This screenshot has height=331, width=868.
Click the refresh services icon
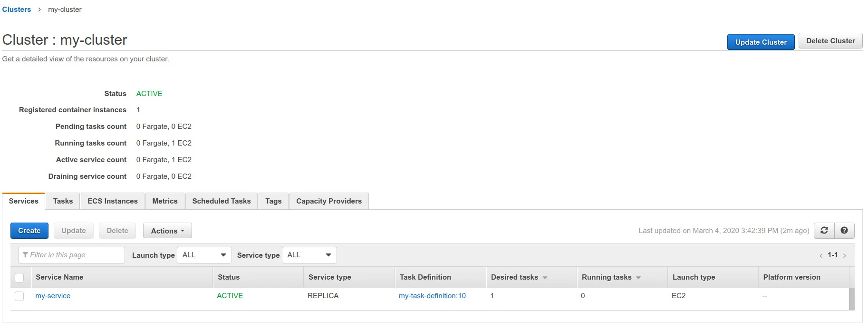(824, 231)
